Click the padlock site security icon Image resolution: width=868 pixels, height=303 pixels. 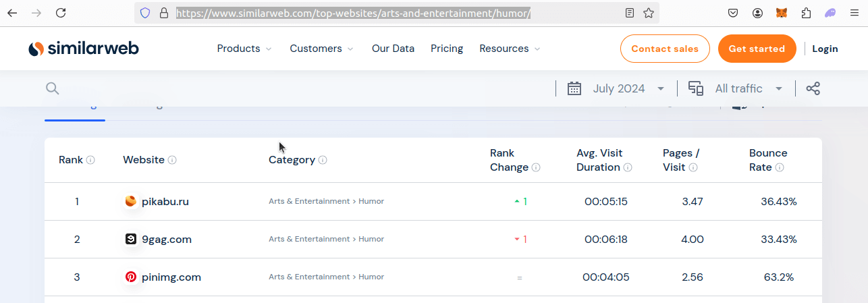coord(163,13)
